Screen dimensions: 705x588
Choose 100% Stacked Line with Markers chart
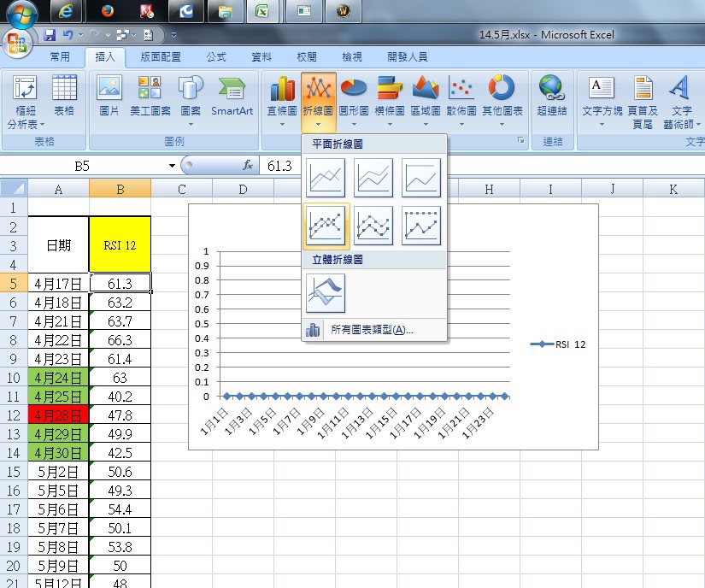[421, 226]
